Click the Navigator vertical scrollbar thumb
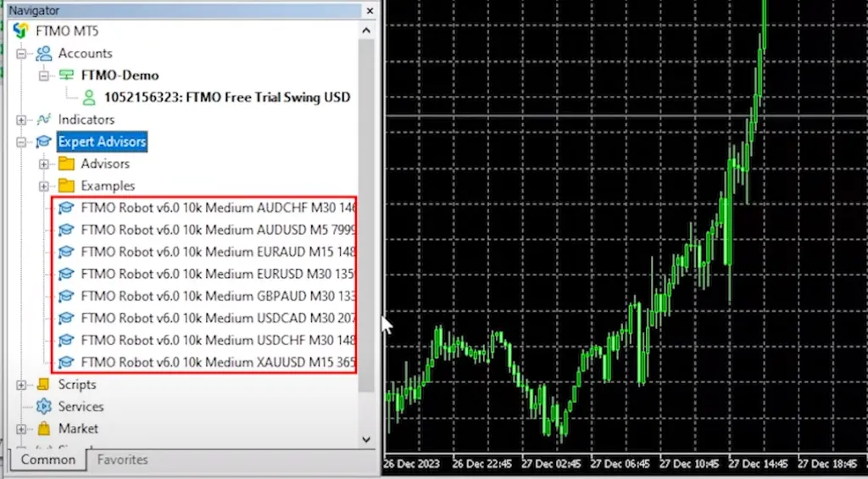The width and height of the screenshot is (868, 479). [366, 216]
